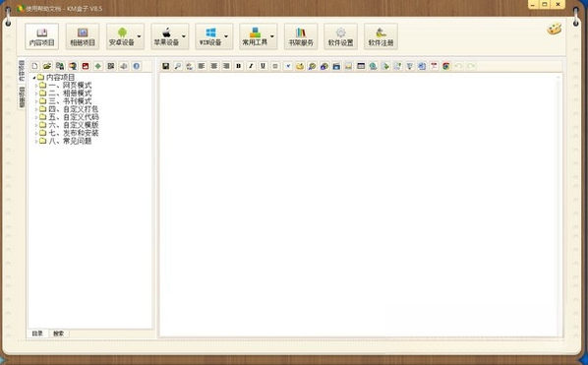This screenshot has height=365, width=588.
Task: Select 六、自定义模版 tree item
Action: click(x=74, y=125)
